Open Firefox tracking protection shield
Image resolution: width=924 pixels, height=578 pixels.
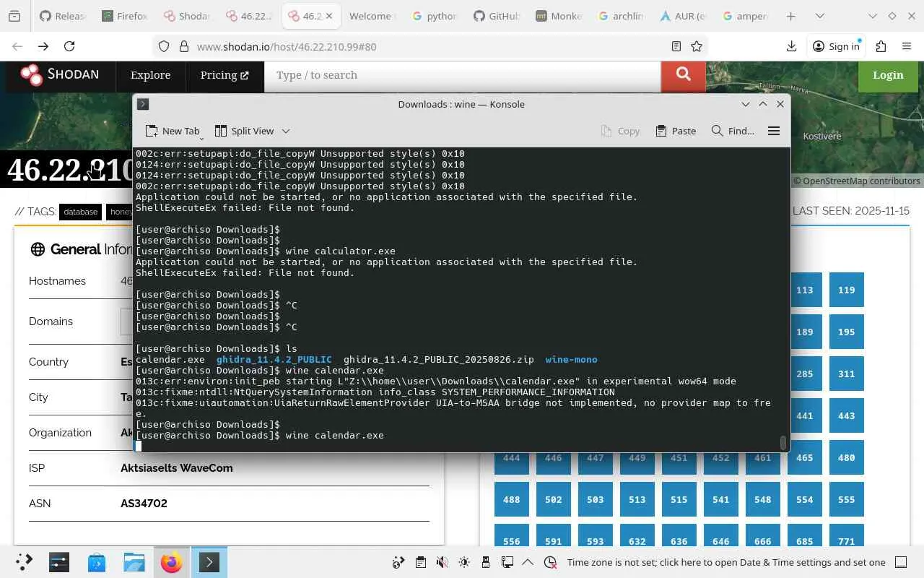(x=164, y=46)
